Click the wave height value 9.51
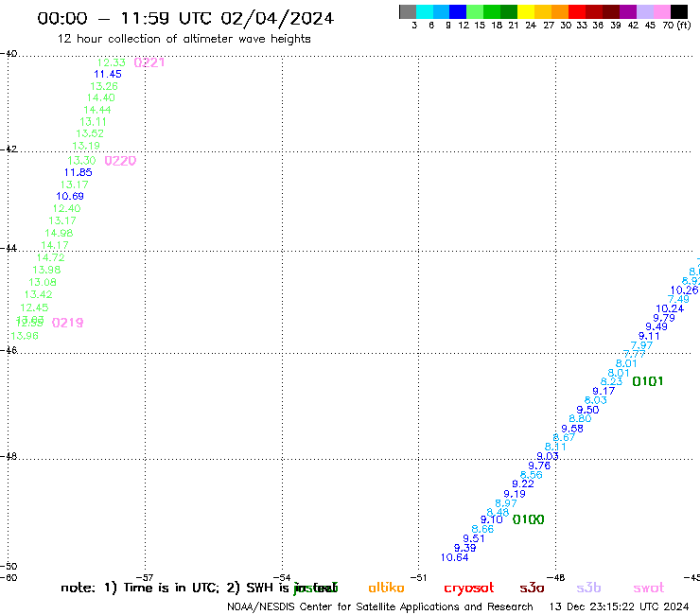The height and width of the screenshot is (615, 700). point(474,538)
